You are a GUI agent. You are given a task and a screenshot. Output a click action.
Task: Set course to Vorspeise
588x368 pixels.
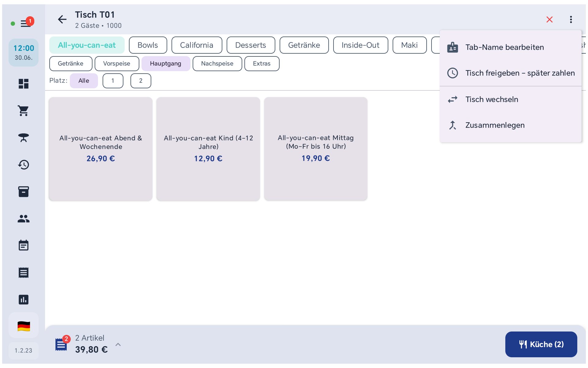[117, 63]
